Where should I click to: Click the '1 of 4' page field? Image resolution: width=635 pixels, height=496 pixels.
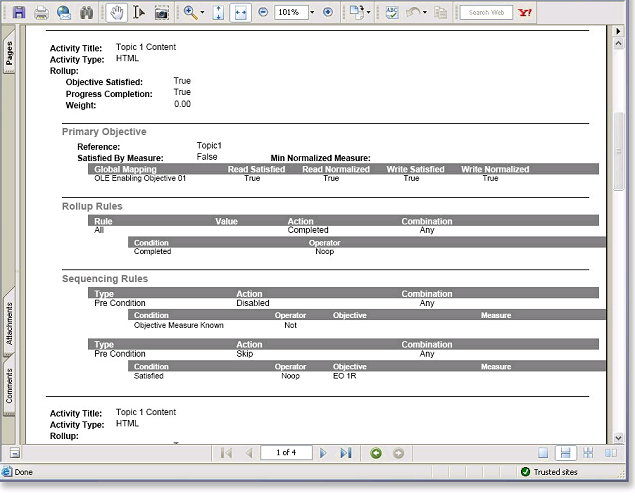pyautogui.click(x=286, y=453)
